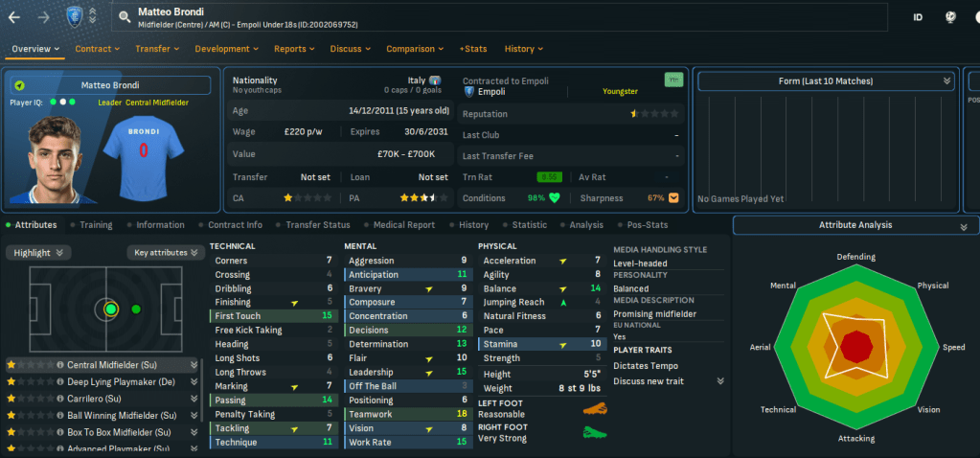The width and height of the screenshot is (980, 458).
Task: Click the back navigation arrow
Action: tap(14, 16)
